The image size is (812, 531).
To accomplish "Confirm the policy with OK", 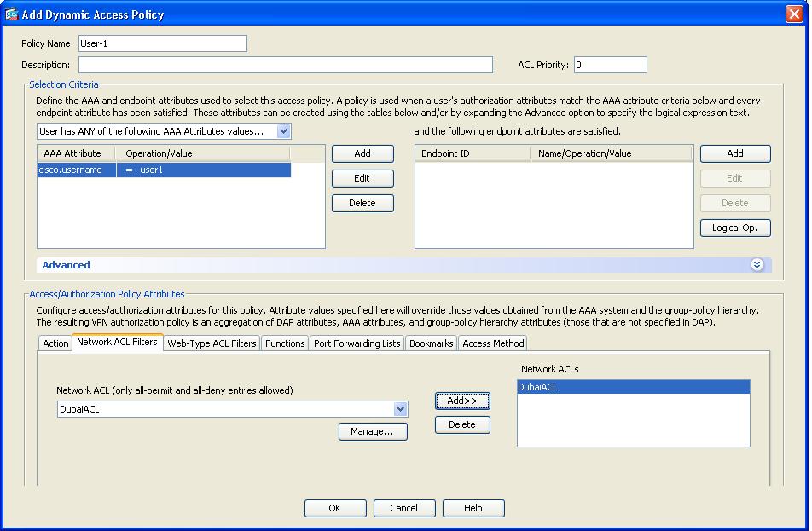I will tap(335, 508).
